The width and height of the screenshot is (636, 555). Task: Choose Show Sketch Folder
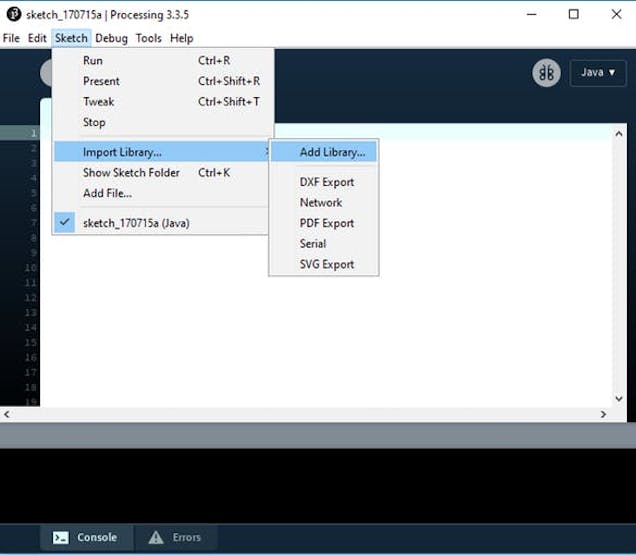click(161, 172)
